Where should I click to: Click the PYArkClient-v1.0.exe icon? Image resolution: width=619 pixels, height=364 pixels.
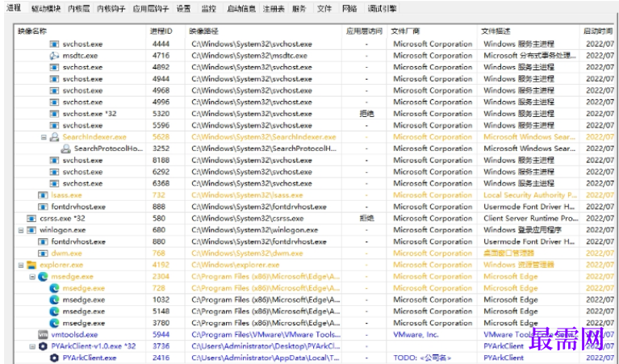(43, 346)
